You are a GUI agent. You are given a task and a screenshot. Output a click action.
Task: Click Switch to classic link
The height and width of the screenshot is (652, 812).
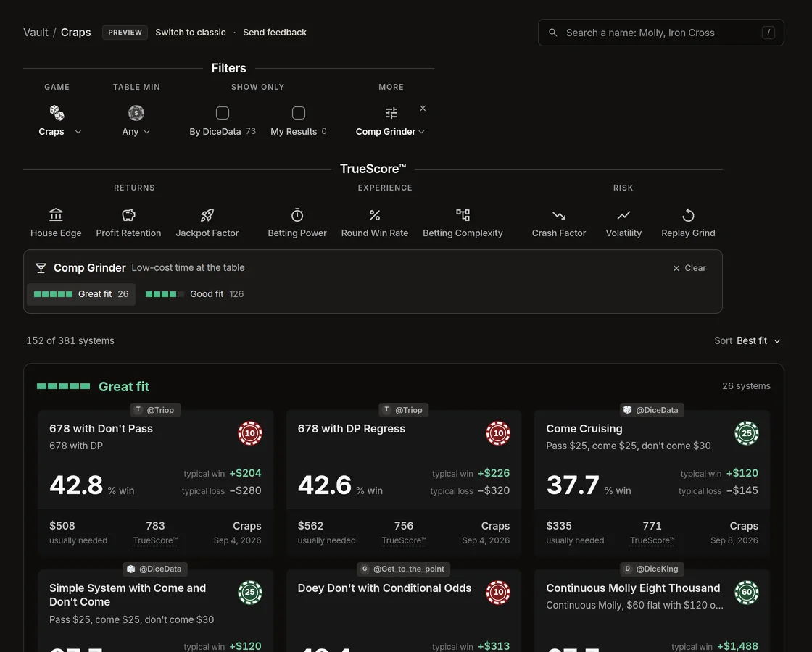[191, 32]
